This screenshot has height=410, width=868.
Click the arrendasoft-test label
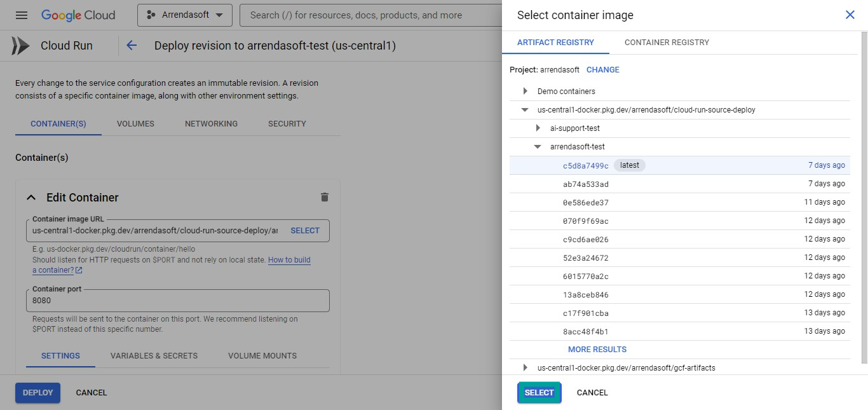[578, 147]
